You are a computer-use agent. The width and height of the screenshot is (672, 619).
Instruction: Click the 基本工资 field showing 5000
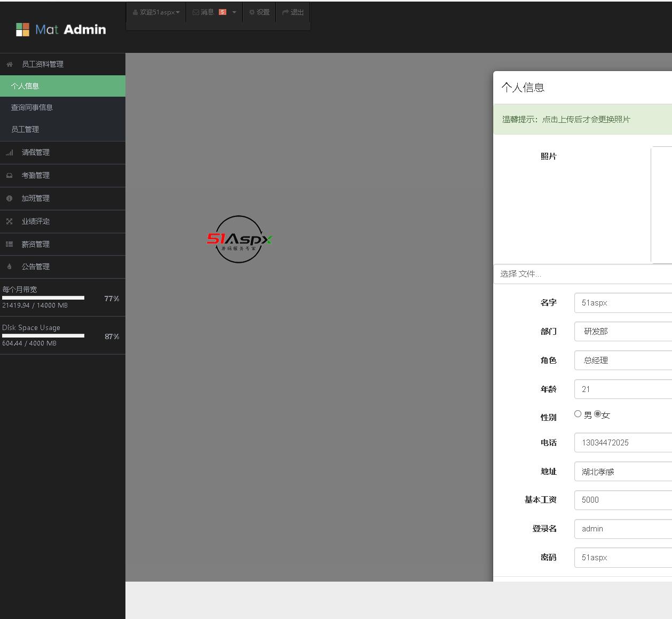coord(623,500)
